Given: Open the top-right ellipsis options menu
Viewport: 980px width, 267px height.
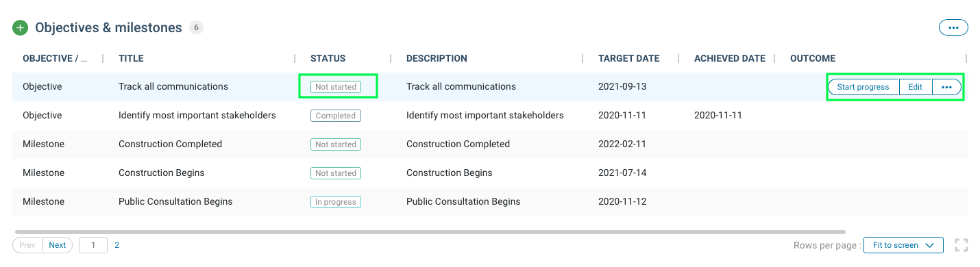Looking at the screenshot, I should [x=953, y=27].
